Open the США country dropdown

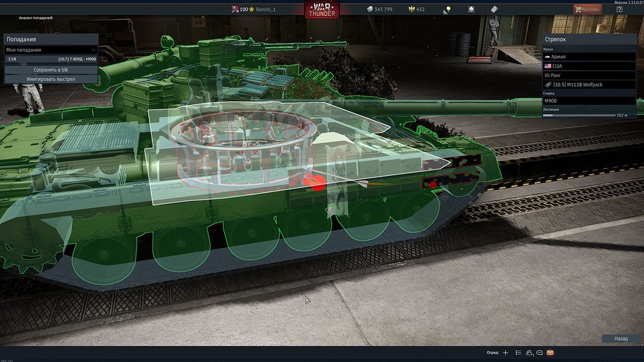tap(589, 66)
